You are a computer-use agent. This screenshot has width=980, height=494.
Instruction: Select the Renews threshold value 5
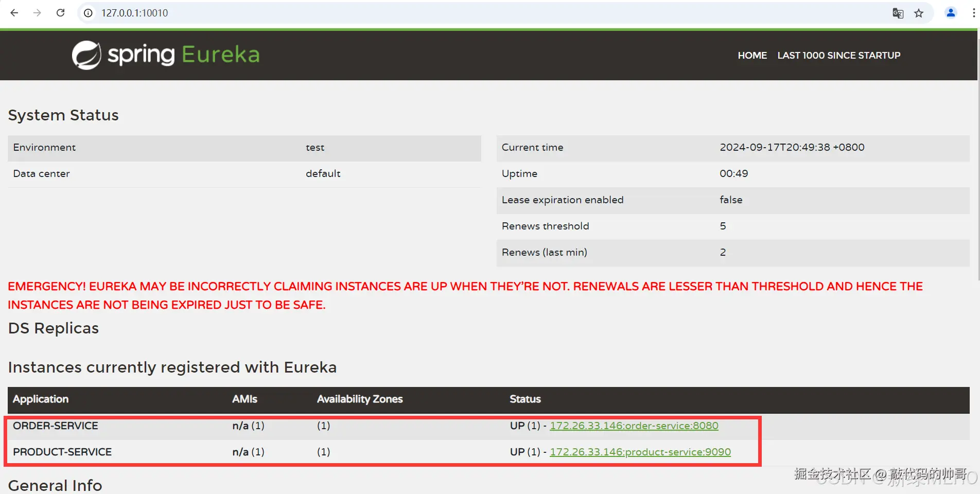click(x=723, y=226)
